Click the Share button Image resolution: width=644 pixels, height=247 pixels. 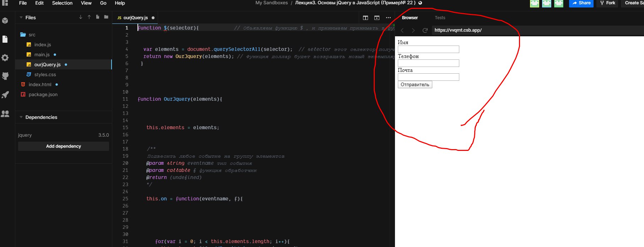581,3
